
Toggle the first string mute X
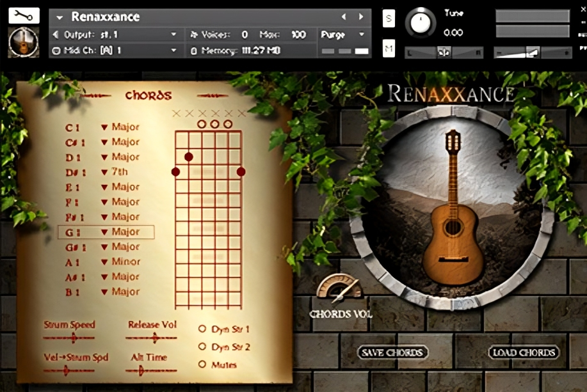pos(176,113)
